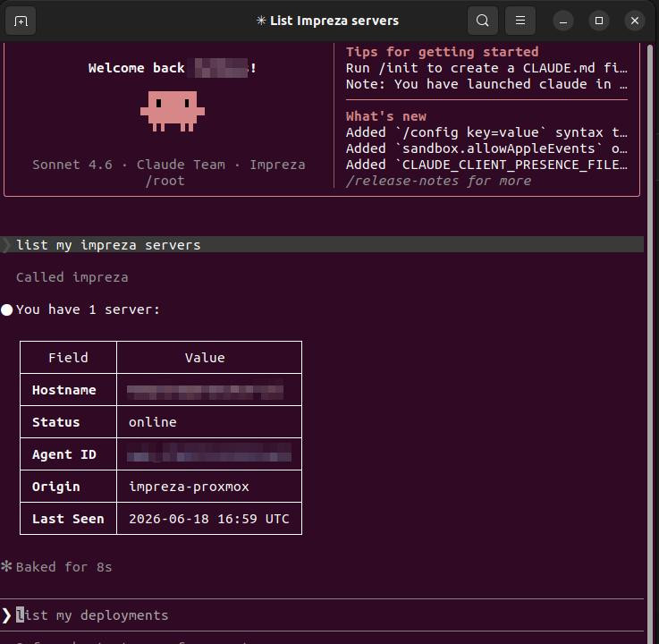Click the 'What's new' heading
The image size is (659, 644).
click(x=385, y=116)
